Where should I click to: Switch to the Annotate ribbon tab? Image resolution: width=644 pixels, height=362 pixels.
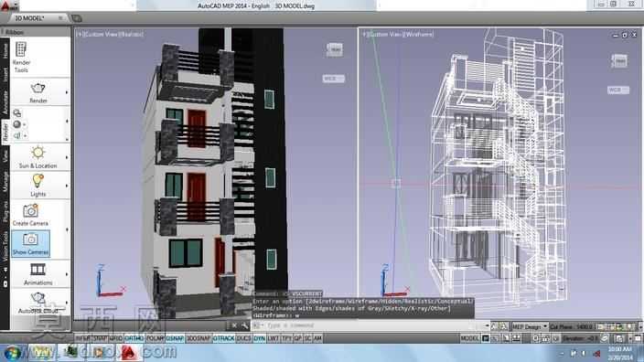5,102
